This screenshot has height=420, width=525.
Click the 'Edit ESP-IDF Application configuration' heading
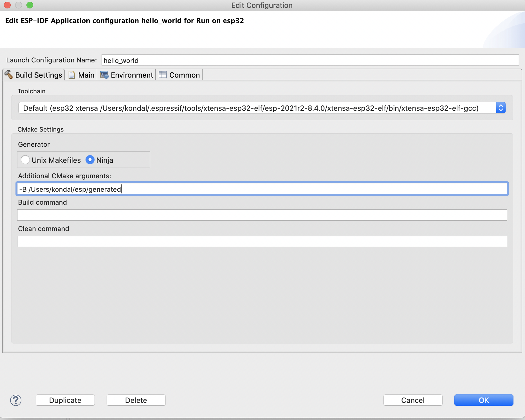(x=124, y=21)
